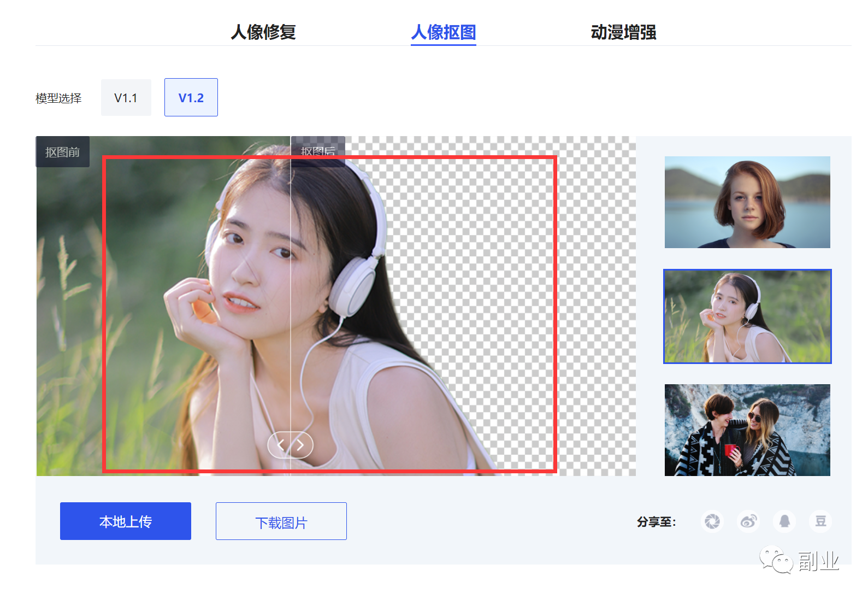Share the result to Weibo

748,521
